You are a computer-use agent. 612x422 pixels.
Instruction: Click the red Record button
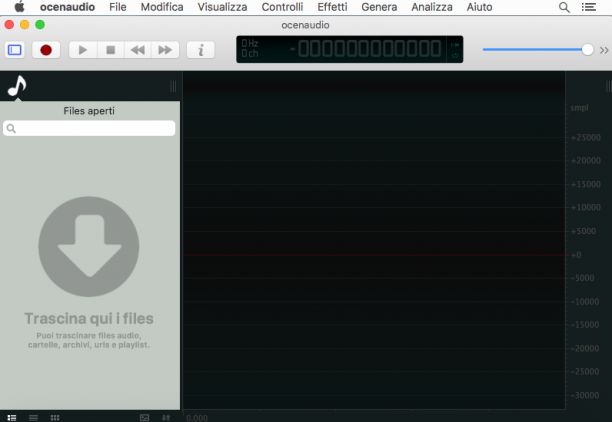coord(46,50)
